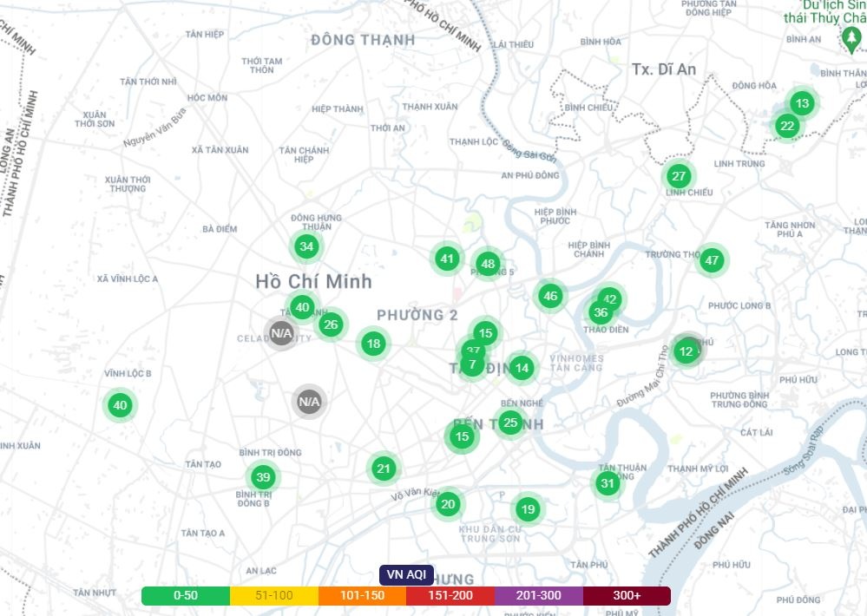Open the station marker with value 46
This screenshot has width=867, height=616.
(x=549, y=296)
